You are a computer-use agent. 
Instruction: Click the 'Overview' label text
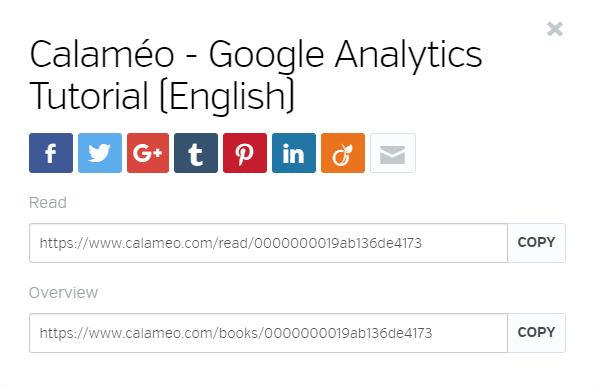(63, 293)
